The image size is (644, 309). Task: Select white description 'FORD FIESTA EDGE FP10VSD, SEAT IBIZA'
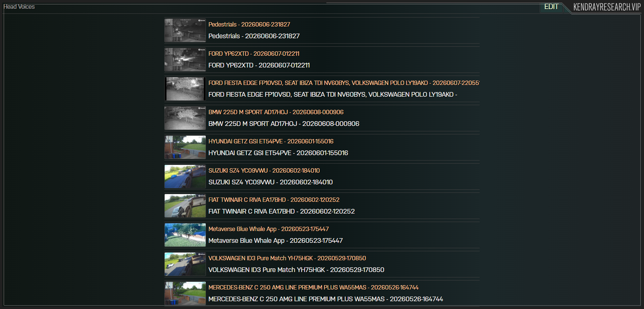pyautogui.click(x=333, y=94)
